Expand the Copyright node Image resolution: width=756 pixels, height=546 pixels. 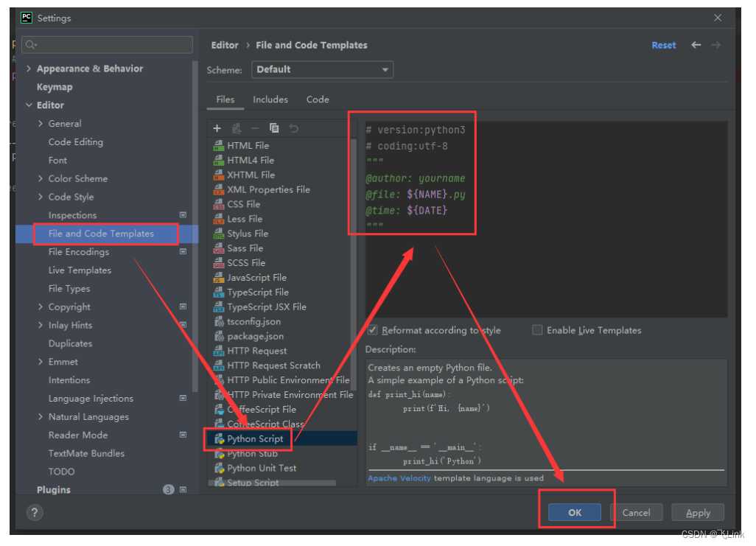click(x=41, y=307)
